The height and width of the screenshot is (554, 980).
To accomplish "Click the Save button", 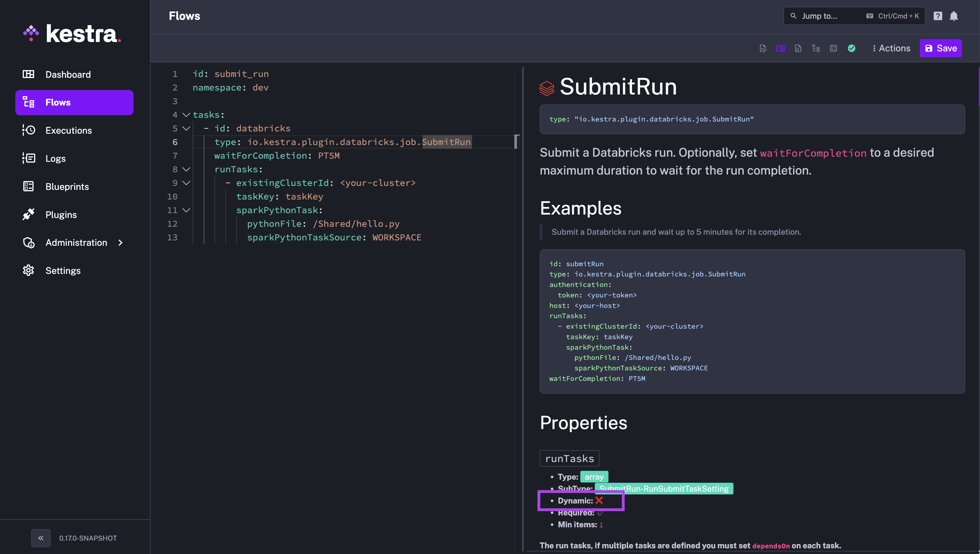I will [941, 48].
